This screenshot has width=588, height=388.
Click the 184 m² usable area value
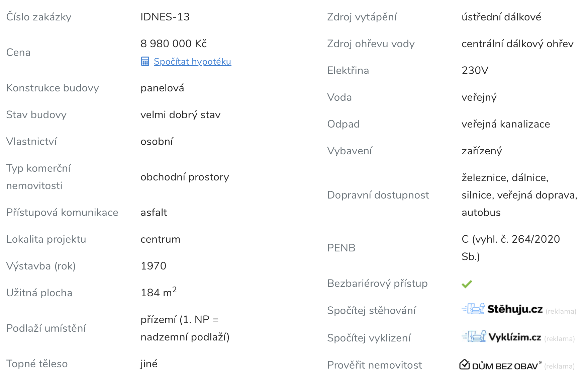tap(158, 292)
